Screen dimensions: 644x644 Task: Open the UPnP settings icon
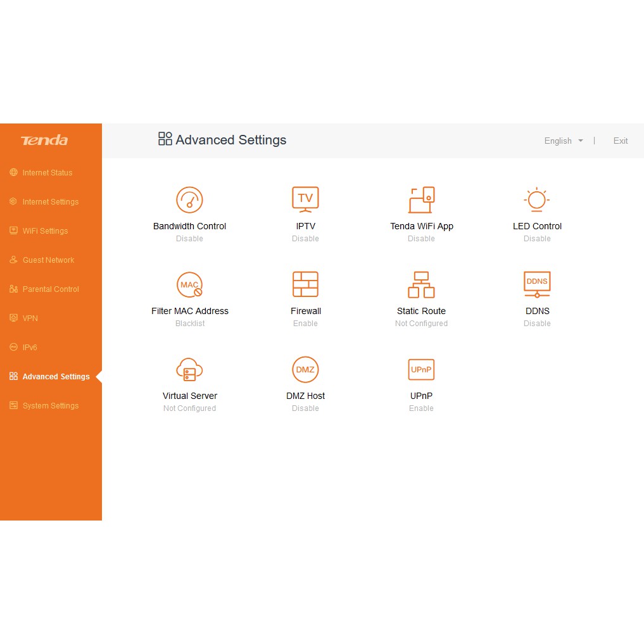[x=421, y=370]
